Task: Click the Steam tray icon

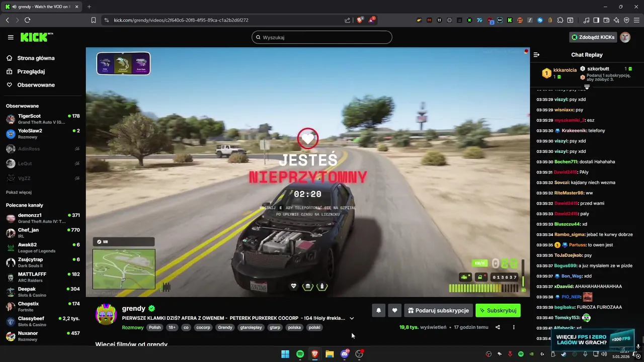Action: (x=563, y=354)
